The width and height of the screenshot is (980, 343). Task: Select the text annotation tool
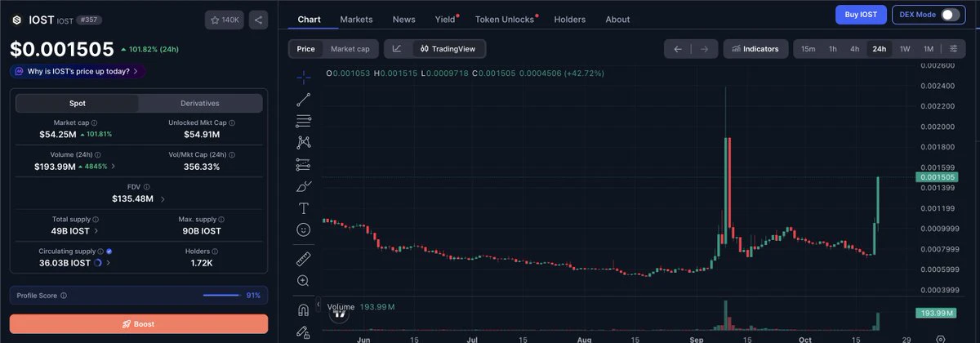point(303,208)
